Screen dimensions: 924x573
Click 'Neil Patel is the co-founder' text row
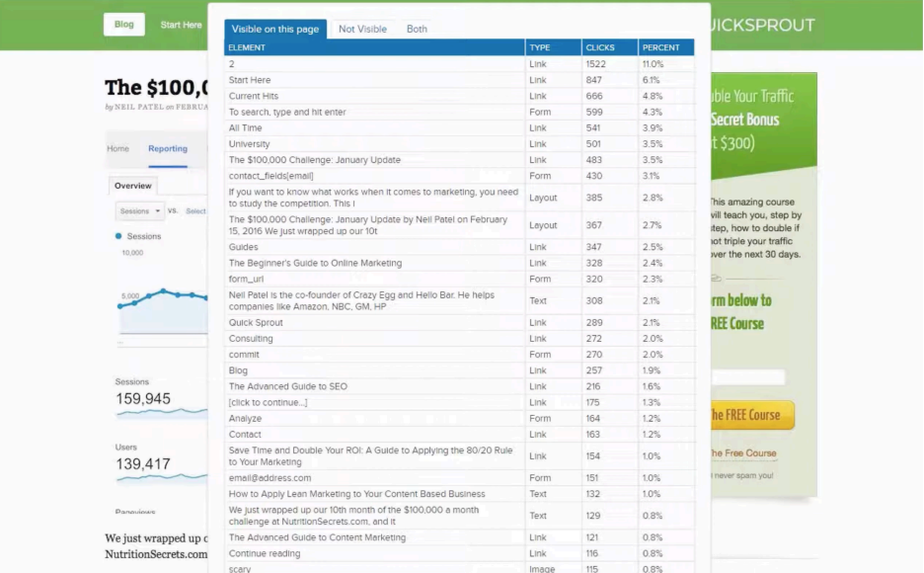(459, 300)
